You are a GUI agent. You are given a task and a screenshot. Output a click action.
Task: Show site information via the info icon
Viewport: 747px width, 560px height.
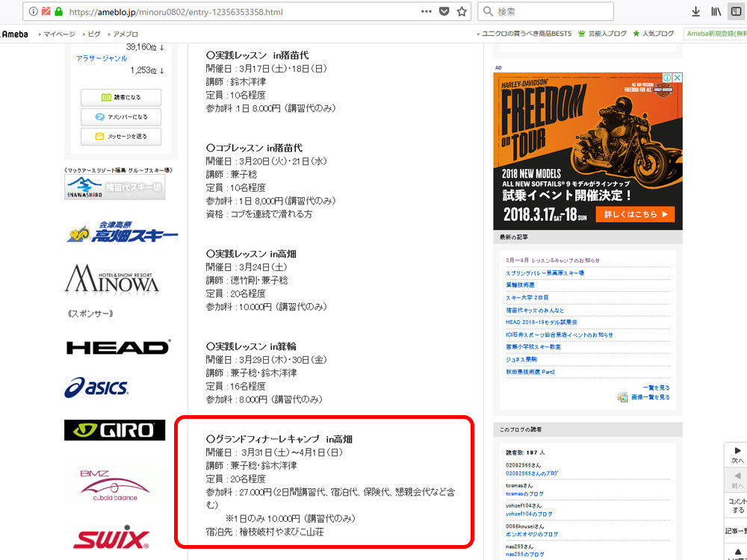[34, 12]
